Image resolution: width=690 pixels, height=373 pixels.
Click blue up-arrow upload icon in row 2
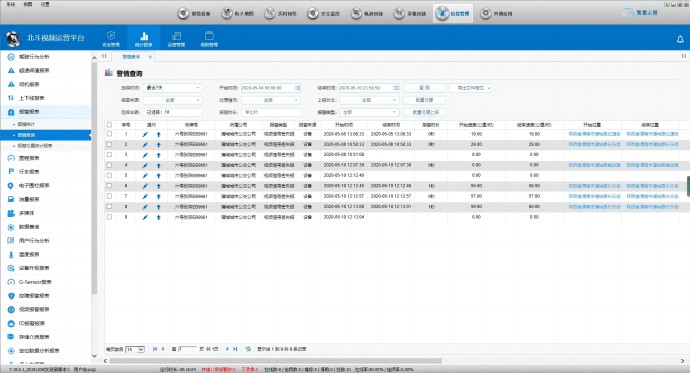pos(158,145)
